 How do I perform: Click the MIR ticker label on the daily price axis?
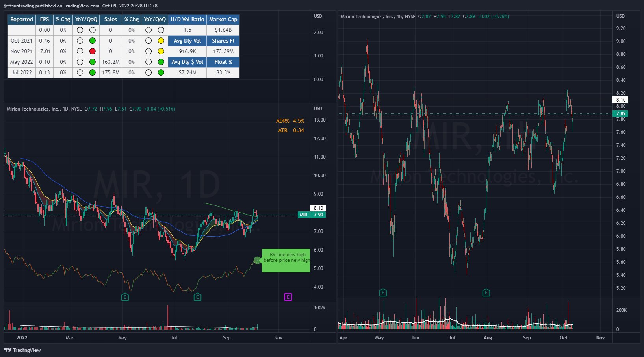pyautogui.click(x=303, y=215)
